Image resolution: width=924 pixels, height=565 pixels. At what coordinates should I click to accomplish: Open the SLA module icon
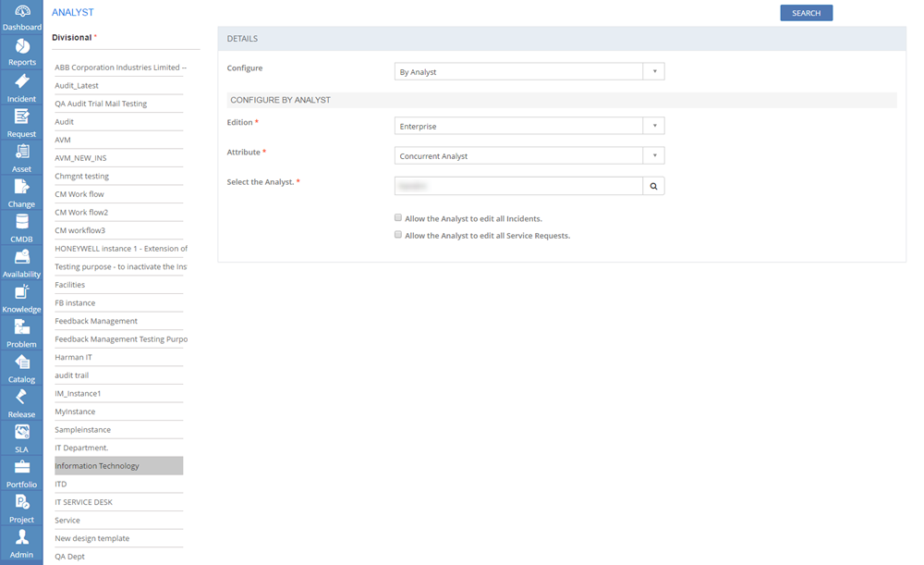pyautogui.click(x=21, y=434)
